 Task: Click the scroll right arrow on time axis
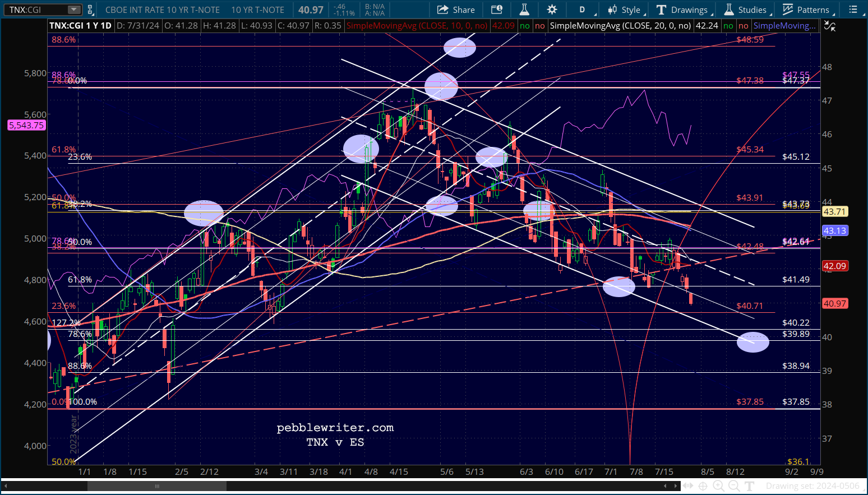pyautogui.click(x=676, y=486)
